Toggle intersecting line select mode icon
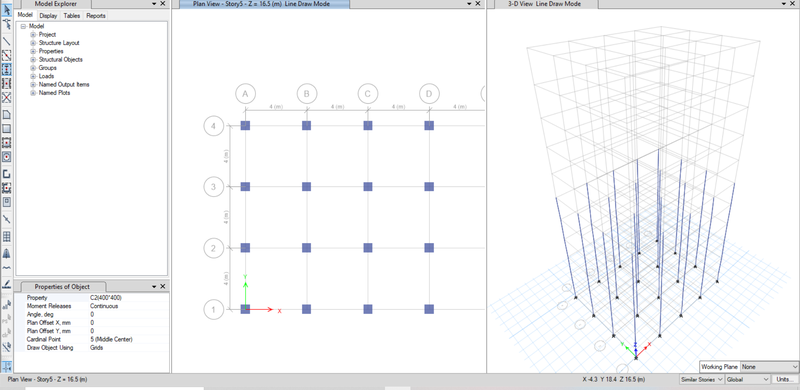The height and width of the screenshot is (390, 800). tap(7, 347)
